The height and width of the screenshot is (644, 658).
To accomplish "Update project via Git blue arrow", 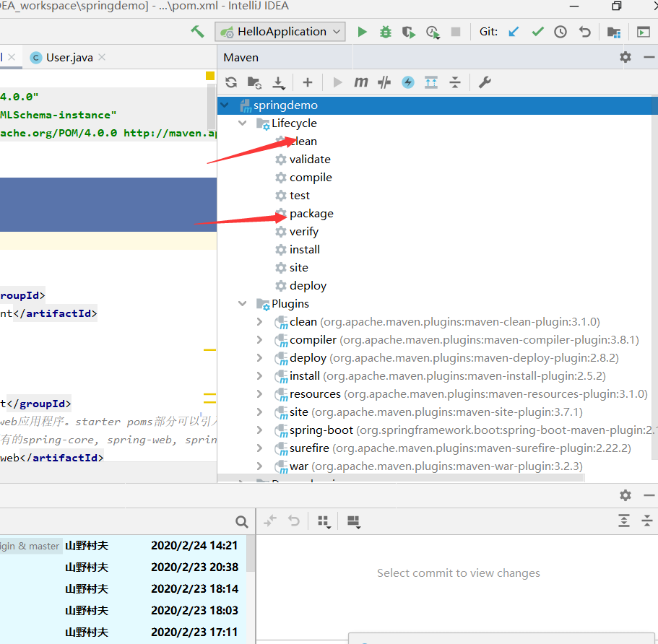I will coord(514,32).
